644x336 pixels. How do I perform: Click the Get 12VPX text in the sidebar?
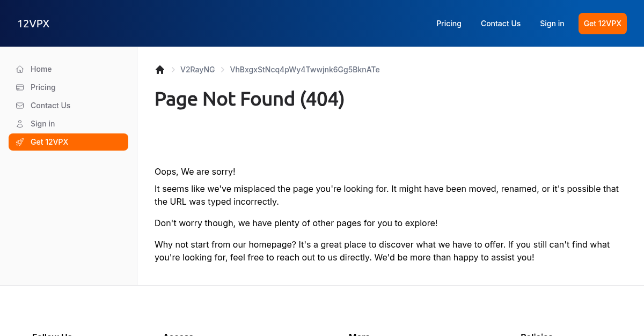pyautogui.click(x=49, y=142)
